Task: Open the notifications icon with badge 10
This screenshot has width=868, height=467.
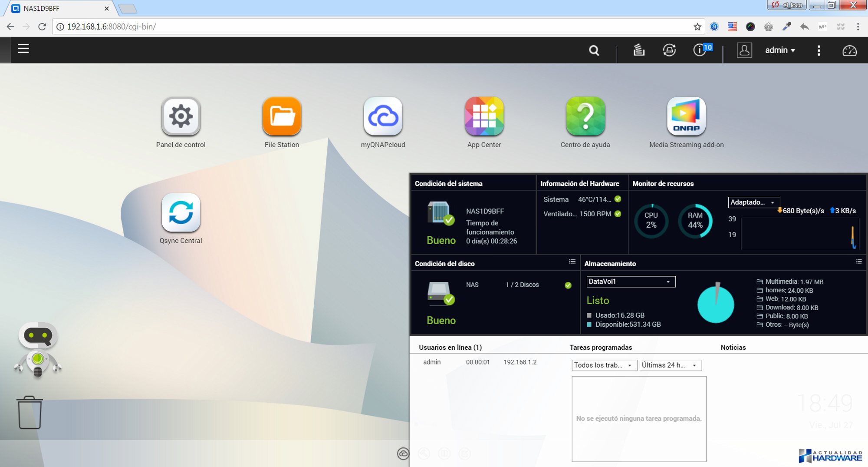Action: pyautogui.click(x=700, y=50)
